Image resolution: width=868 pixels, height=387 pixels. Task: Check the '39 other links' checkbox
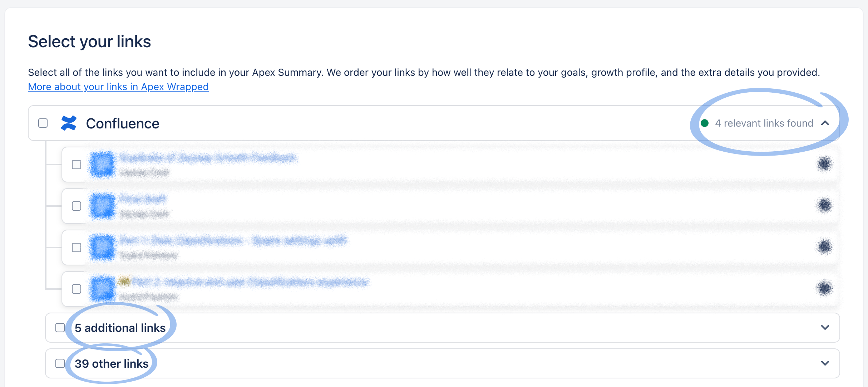coord(60,363)
